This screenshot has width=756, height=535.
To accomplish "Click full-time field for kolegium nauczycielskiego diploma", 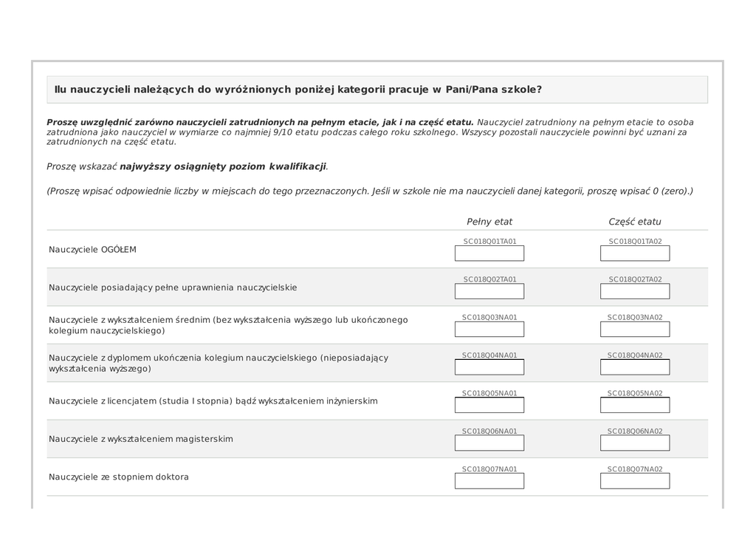I will click(x=489, y=367).
